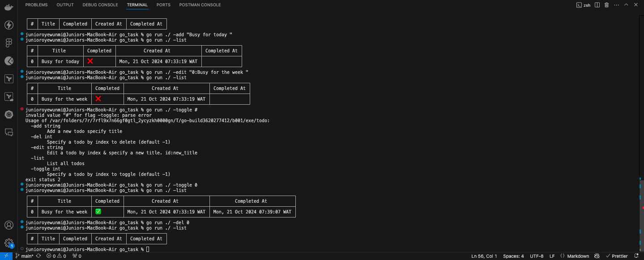Toggle the Prettier formatter status item
Viewport: 644px width, 260px height.
pos(617,256)
